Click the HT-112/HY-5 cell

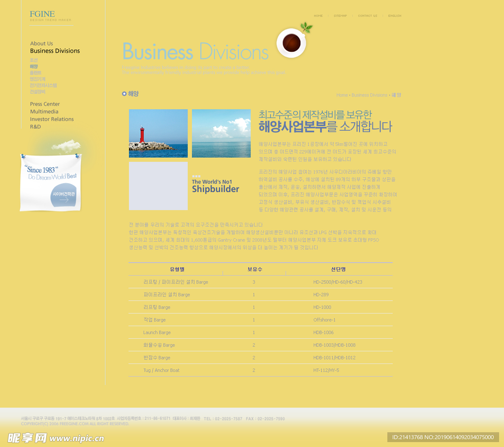(x=326, y=370)
